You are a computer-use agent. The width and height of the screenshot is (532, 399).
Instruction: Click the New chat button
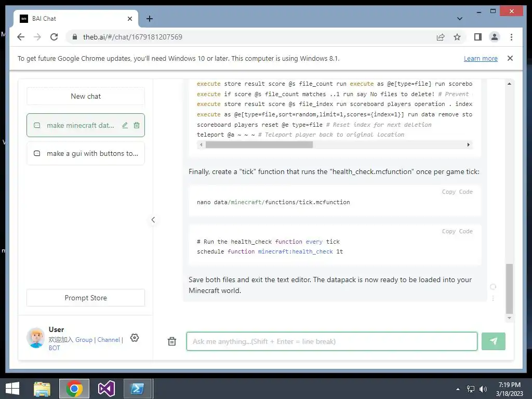click(x=86, y=96)
